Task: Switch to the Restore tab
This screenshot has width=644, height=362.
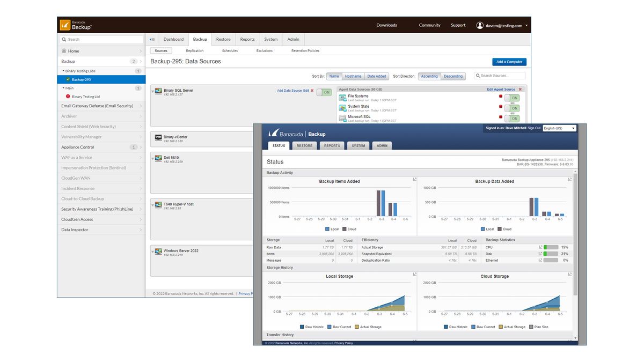Action: pyautogui.click(x=223, y=39)
